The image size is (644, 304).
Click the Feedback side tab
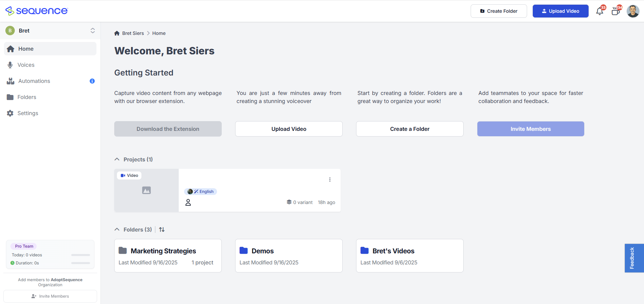pyautogui.click(x=633, y=258)
